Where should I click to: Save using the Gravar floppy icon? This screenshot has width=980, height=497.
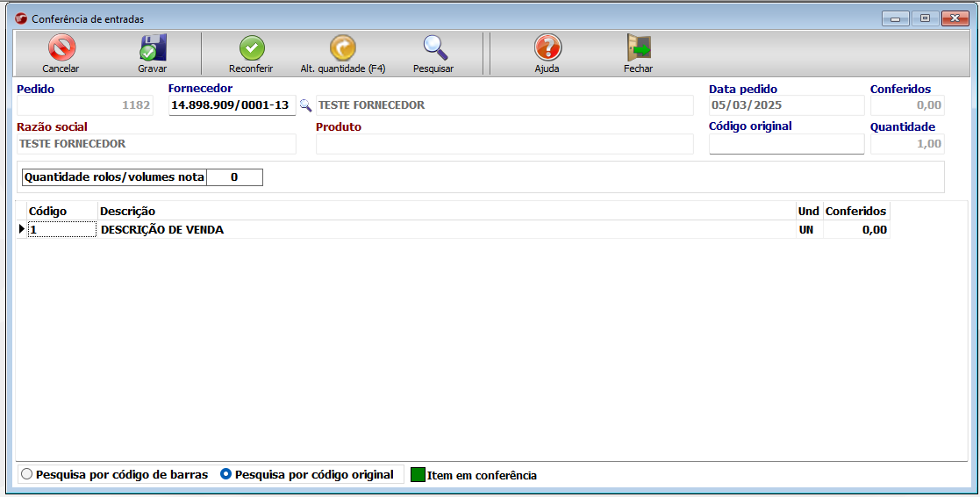point(152,49)
